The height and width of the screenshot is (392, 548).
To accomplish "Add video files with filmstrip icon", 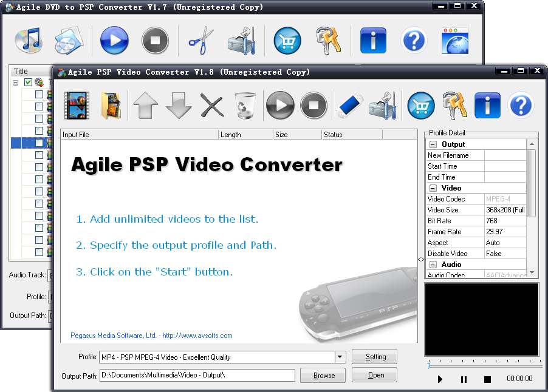I will (77, 105).
